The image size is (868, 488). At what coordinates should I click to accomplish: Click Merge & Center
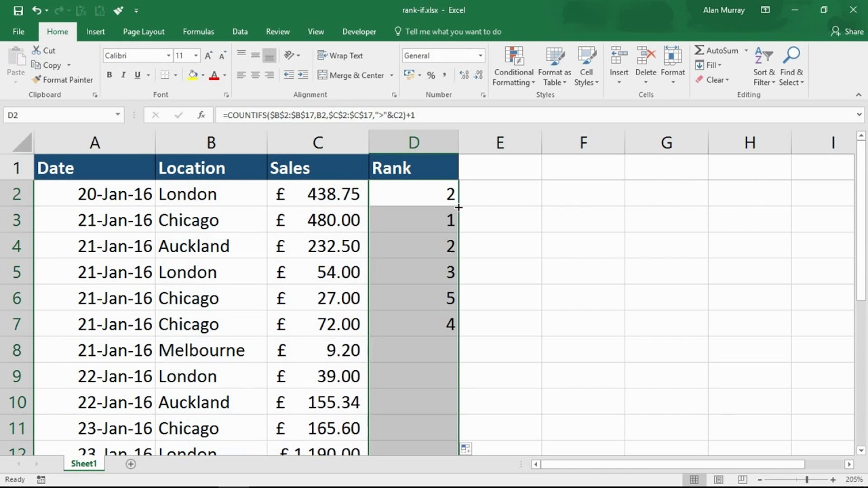point(353,75)
